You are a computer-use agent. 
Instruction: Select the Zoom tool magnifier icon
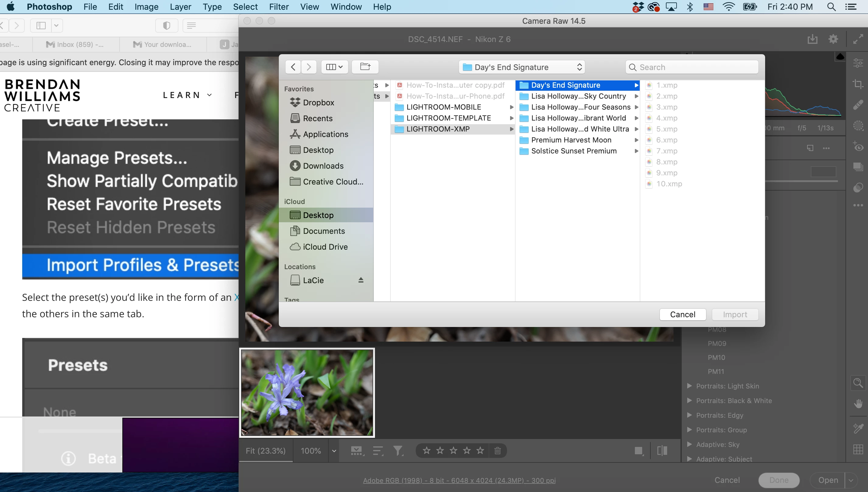click(858, 383)
